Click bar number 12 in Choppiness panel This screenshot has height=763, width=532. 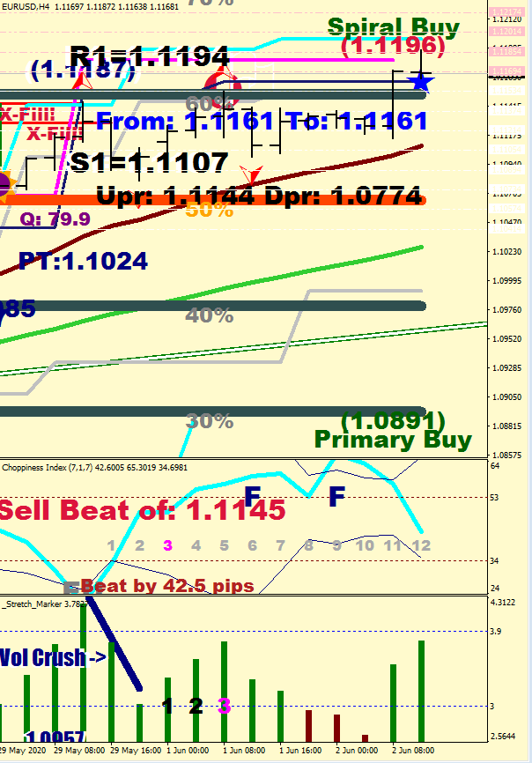421,546
